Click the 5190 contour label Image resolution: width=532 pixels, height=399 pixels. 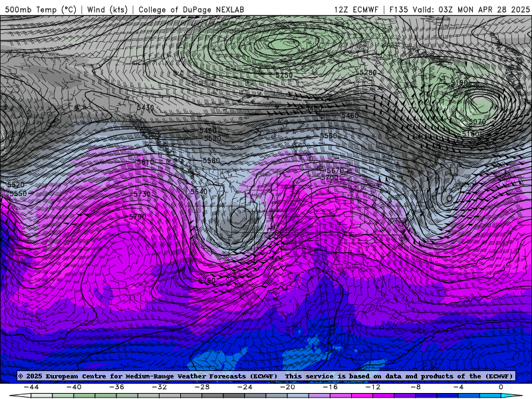[x=459, y=82]
